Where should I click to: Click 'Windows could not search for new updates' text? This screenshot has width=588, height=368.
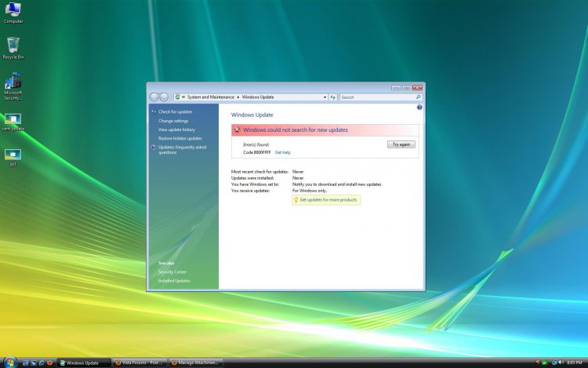coord(296,129)
